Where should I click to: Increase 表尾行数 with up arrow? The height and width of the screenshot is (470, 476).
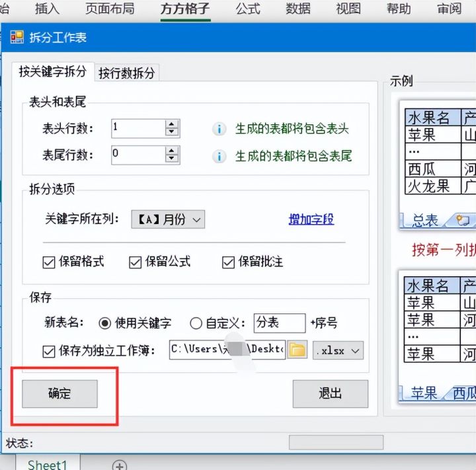coord(172,151)
